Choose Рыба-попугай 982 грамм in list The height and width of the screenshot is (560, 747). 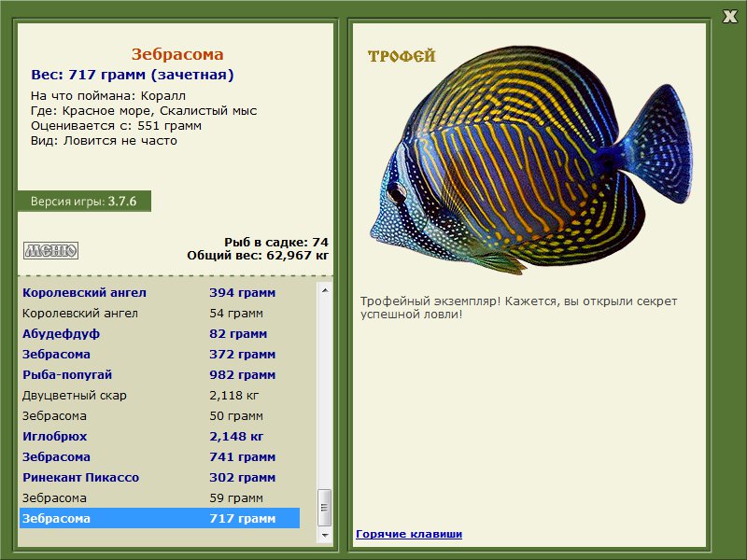coord(160,375)
